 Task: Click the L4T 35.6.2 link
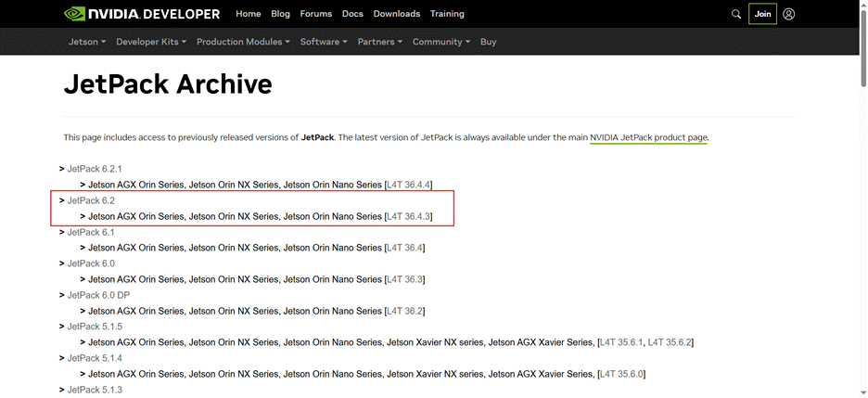tap(670, 342)
